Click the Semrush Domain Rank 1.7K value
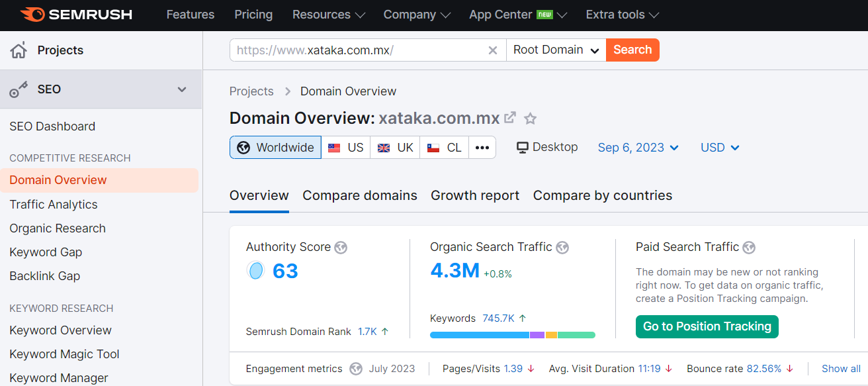The width and height of the screenshot is (868, 386). (x=367, y=332)
